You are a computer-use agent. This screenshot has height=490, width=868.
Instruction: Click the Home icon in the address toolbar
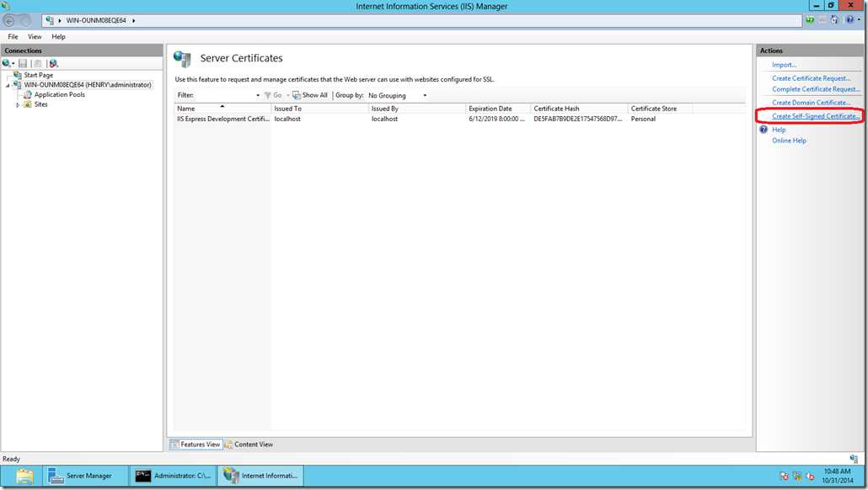834,20
